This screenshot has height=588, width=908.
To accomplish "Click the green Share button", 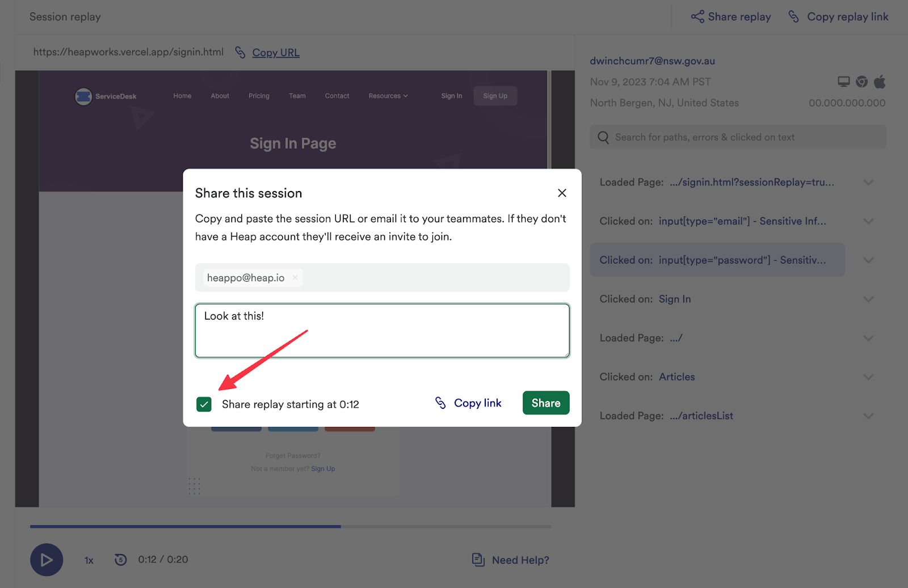I will tap(545, 403).
